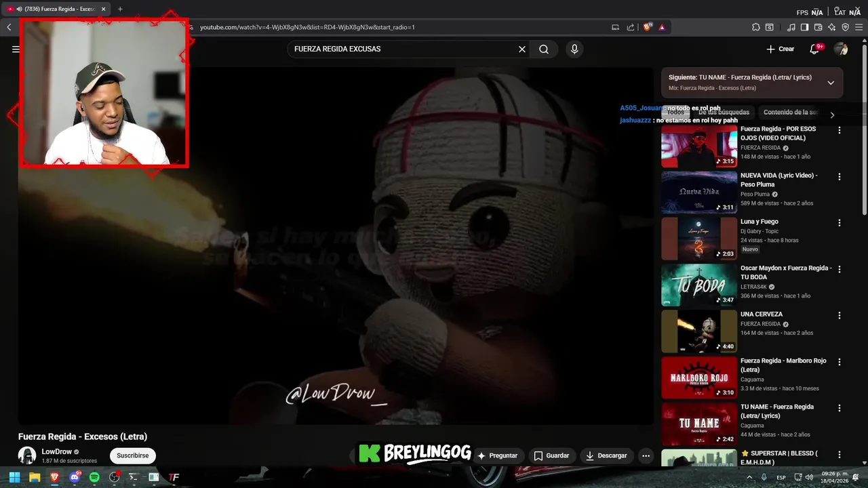Select the 'Todos' filter chip
868x488 pixels.
pos(675,113)
